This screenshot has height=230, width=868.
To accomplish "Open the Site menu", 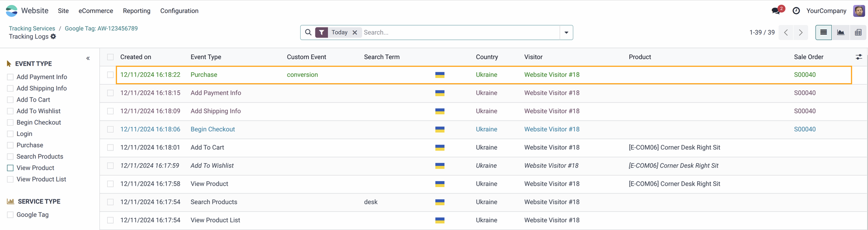I will pyautogui.click(x=63, y=11).
